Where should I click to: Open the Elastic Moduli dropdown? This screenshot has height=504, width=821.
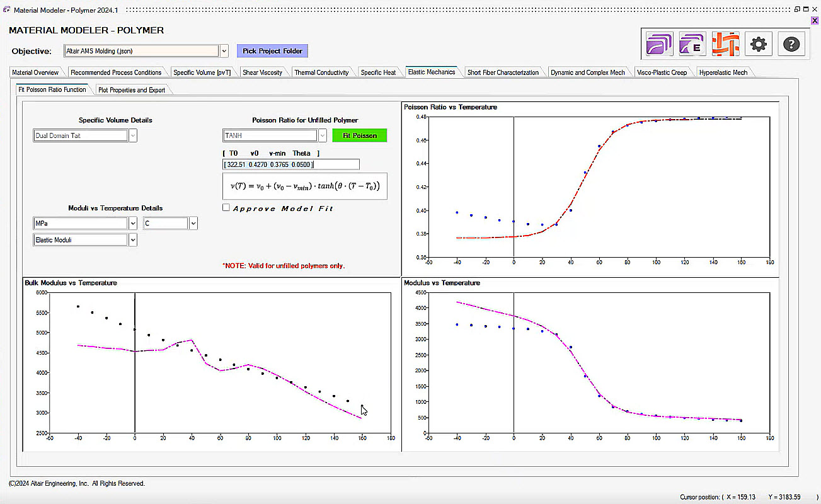pos(132,240)
